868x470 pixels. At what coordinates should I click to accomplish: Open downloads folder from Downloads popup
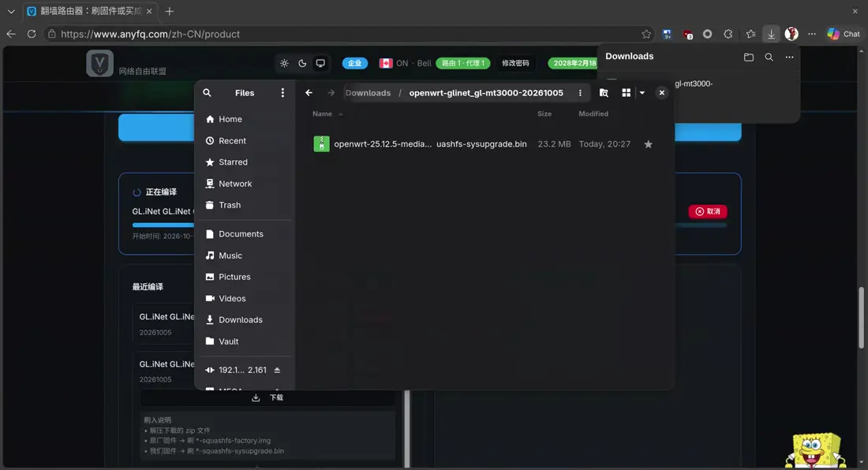pyautogui.click(x=748, y=57)
